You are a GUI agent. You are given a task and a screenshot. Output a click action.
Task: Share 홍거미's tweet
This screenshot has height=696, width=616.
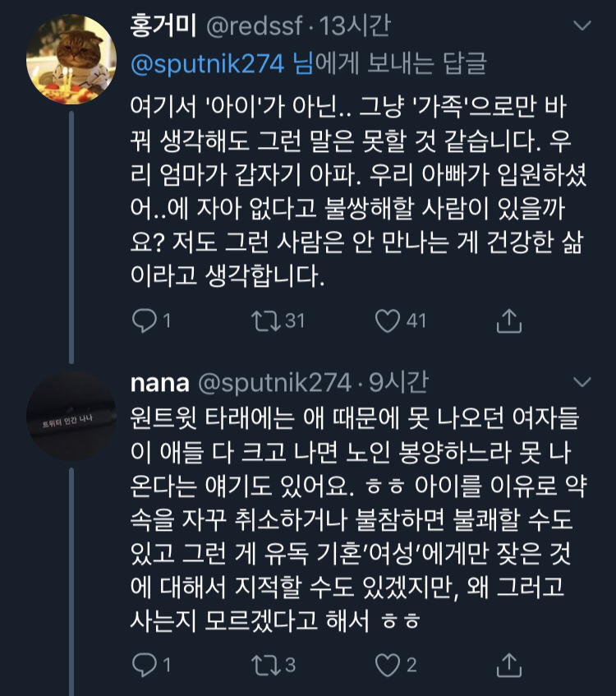[x=509, y=320]
